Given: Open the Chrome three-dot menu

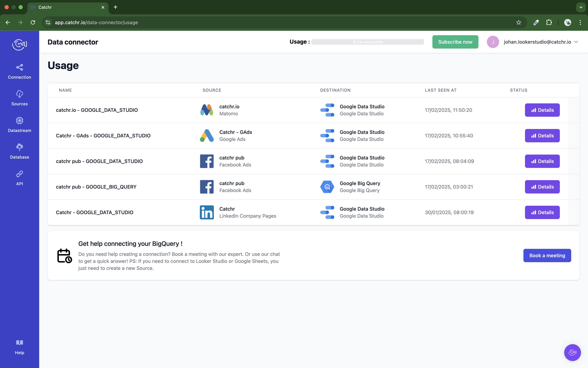Looking at the screenshot, I should pyautogui.click(x=580, y=22).
